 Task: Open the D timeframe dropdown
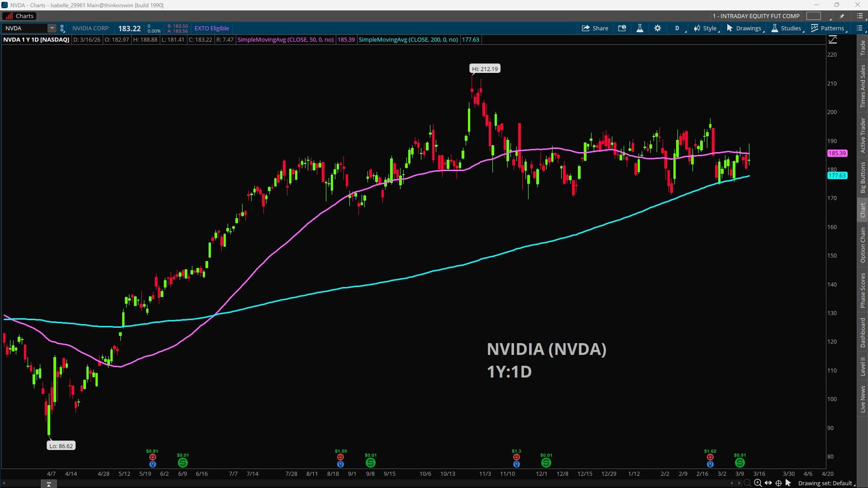click(x=678, y=28)
